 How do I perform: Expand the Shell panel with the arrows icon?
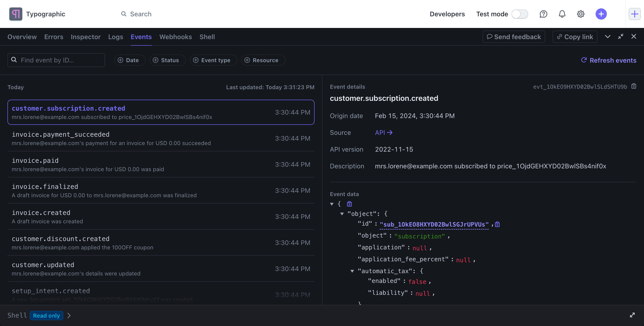coord(632,315)
